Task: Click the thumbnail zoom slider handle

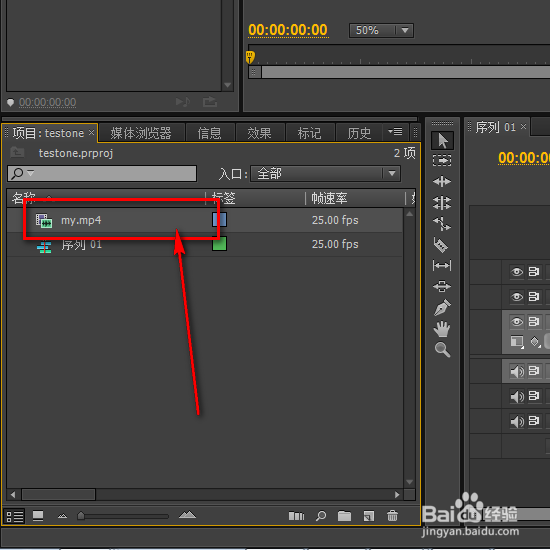Action: 81,516
